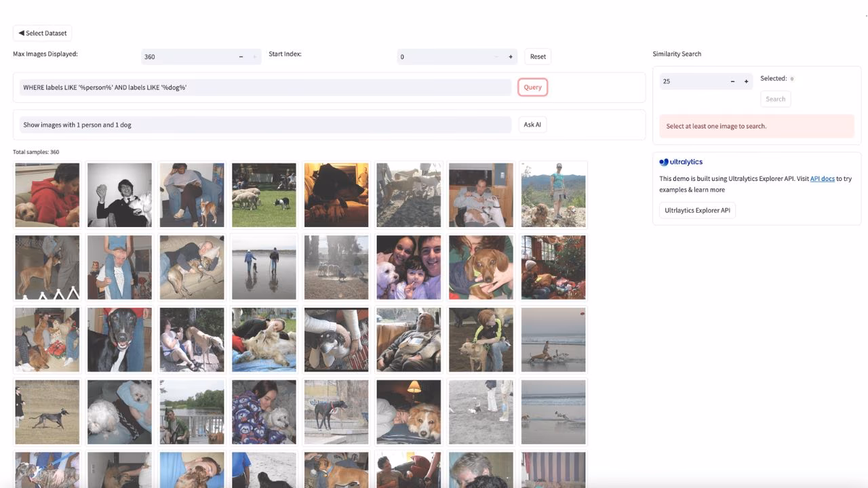
Task: Decrease similarity count with minus button
Action: 732,81
